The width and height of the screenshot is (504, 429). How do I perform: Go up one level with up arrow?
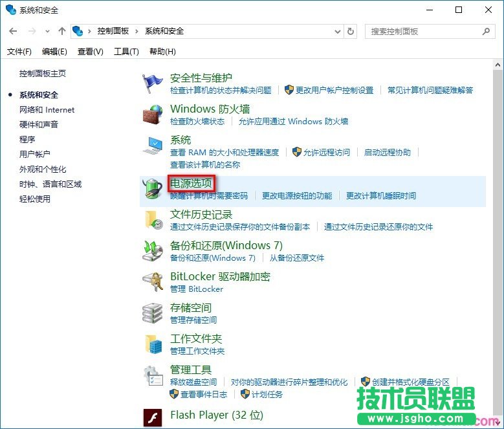[62, 31]
